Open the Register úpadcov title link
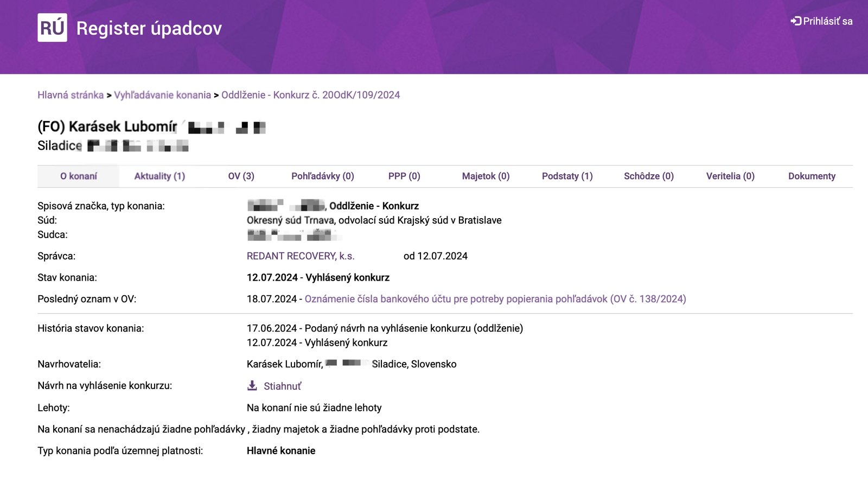Screen dimensions: 868x477 [x=149, y=28]
